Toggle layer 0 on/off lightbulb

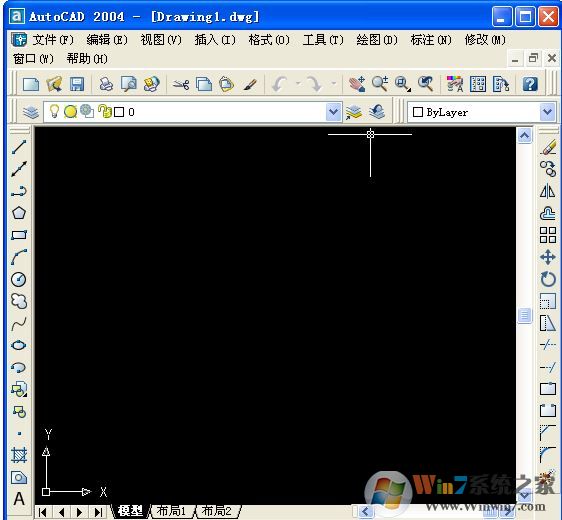54,111
